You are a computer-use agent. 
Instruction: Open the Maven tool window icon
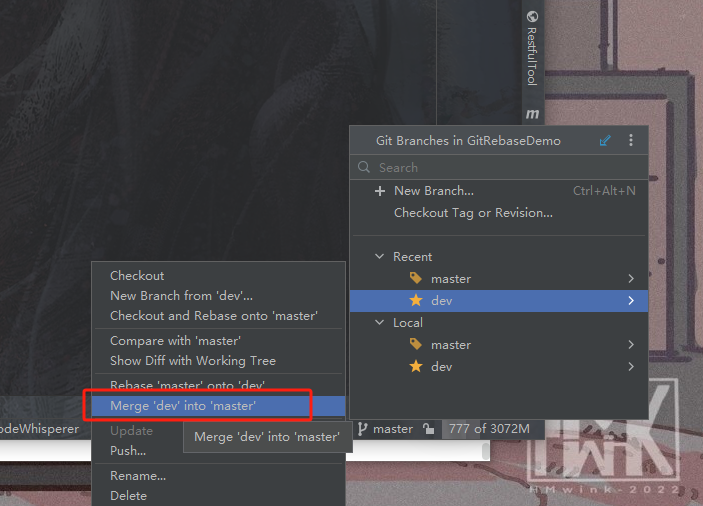pyautogui.click(x=532, y=114)
